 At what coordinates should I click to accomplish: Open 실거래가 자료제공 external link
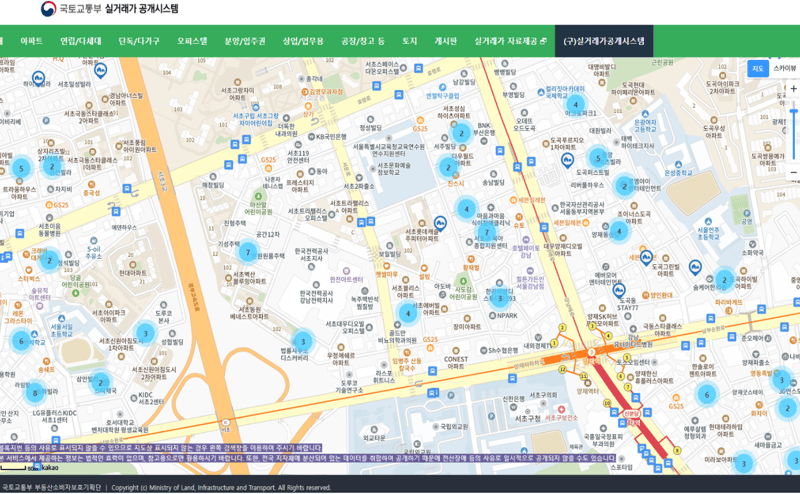tap(510, 41)
